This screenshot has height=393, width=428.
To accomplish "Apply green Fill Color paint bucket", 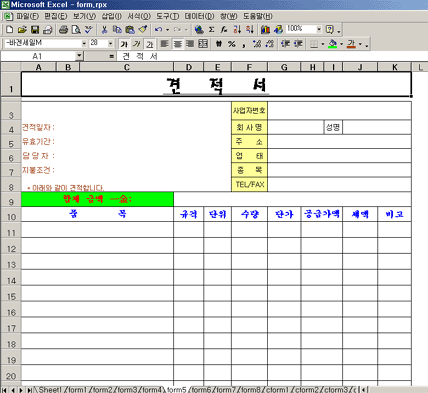I will (x=333, y=44).
